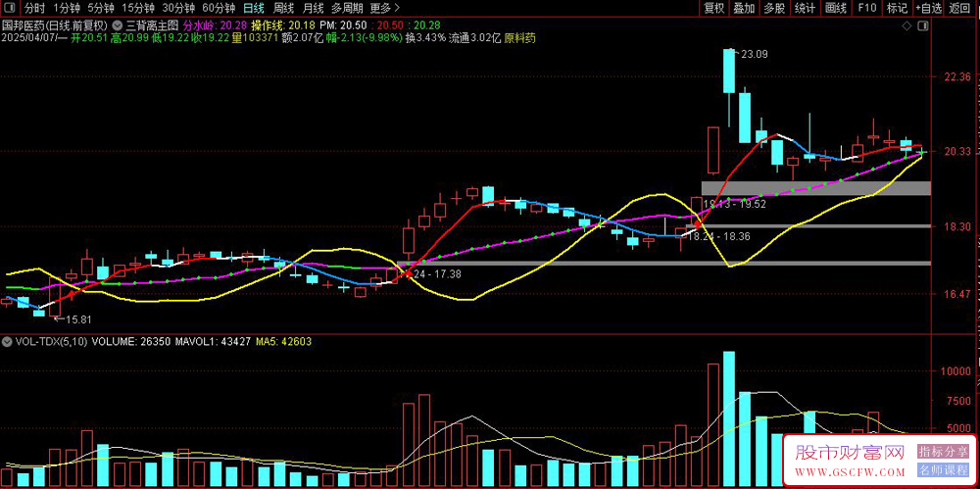980x489 pixels.
Task: Click the gray gap band near 19.52
Action: point(816,188)
